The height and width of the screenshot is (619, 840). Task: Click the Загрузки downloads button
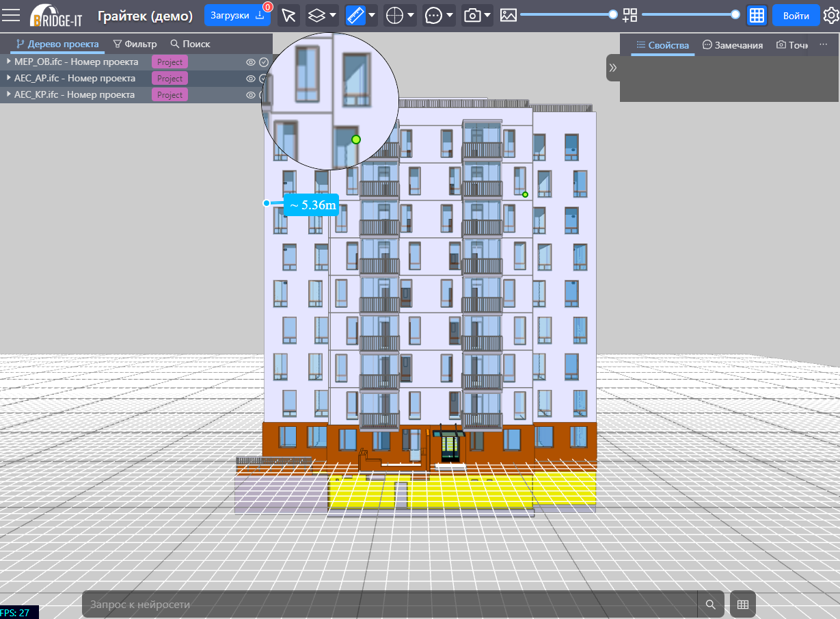click(x=237, y=16)
